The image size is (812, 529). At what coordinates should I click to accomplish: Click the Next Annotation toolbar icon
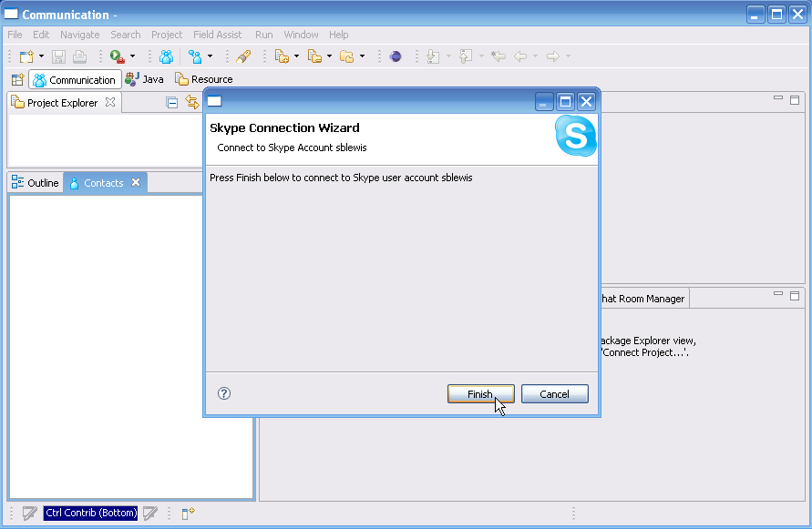pos(433,56)
